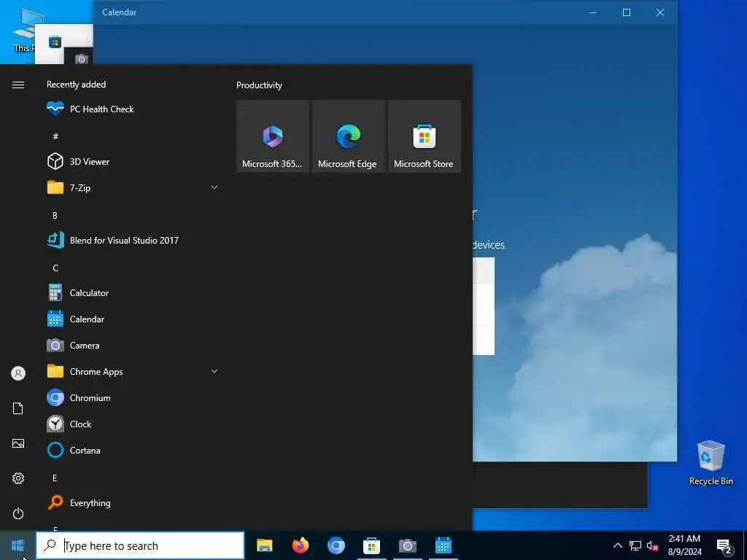Open the muted volume tray icon
Image resolution: width=747 pixels, height=560 pixels.
click(652, 546)
